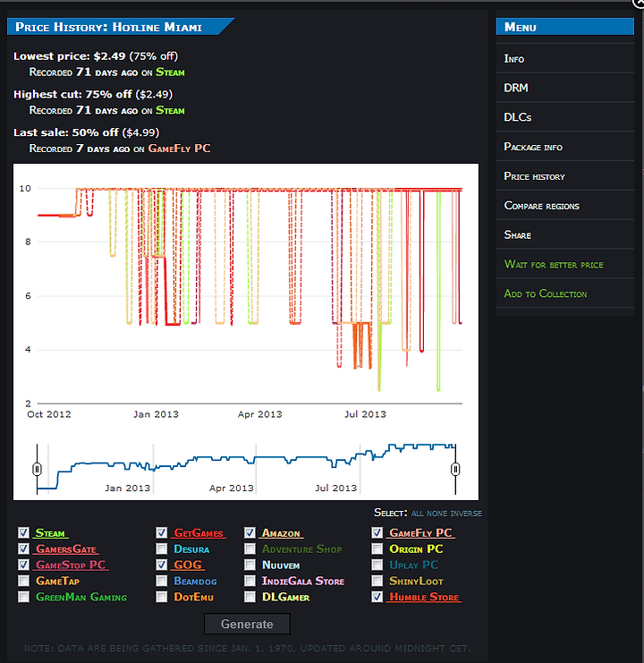Open Compare regions in the menu
This screenshot has height=663, width=644.
(x=565, y=205)
